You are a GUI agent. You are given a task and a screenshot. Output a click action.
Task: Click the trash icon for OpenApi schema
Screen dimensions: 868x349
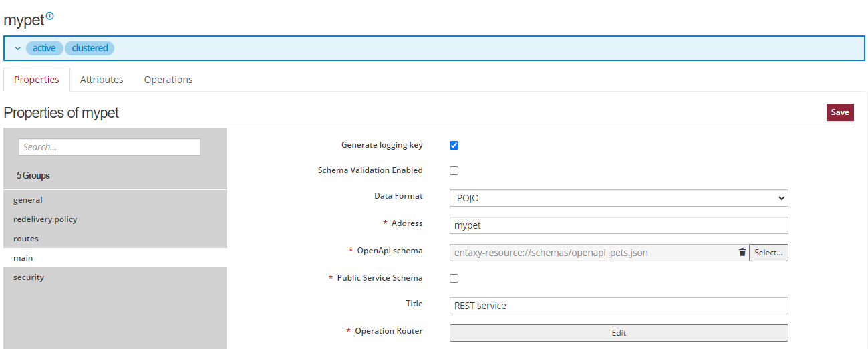[x=742, y=253]
